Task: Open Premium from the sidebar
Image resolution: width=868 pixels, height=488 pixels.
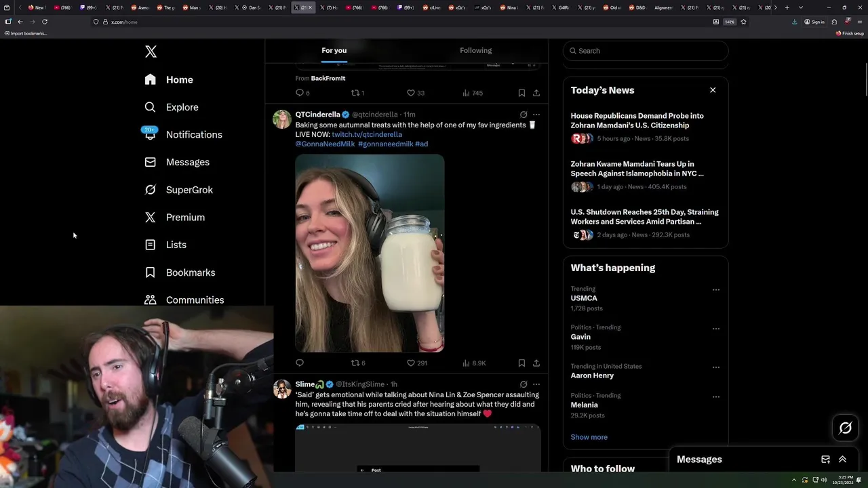Action: (174, 218)
